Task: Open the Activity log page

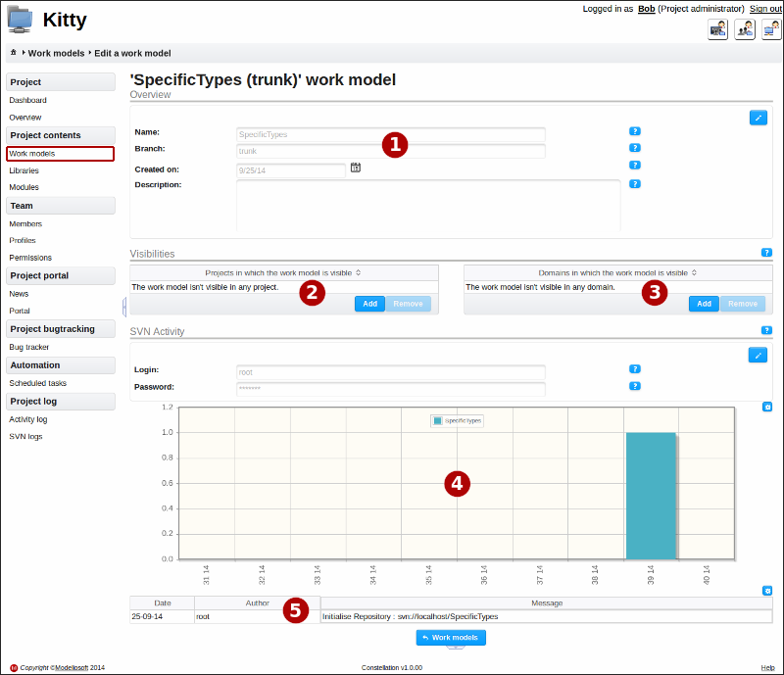Action: tap(28, 419)
